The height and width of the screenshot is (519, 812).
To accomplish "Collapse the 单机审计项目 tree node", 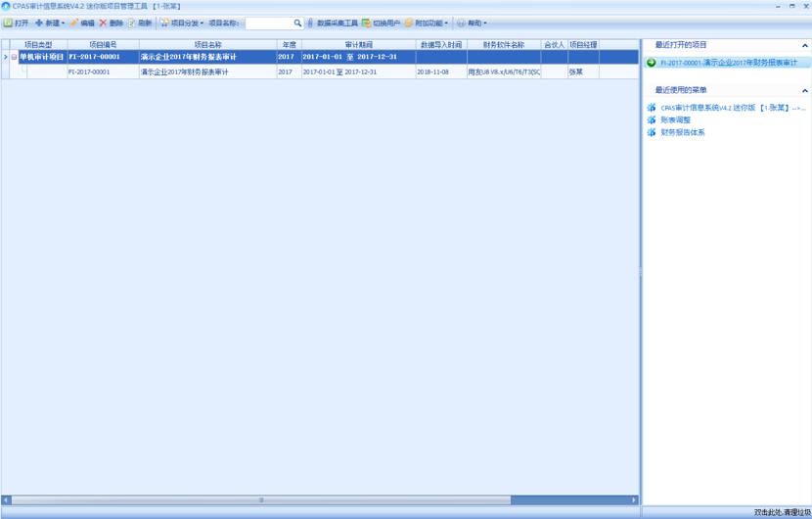I will pos(14,57).
